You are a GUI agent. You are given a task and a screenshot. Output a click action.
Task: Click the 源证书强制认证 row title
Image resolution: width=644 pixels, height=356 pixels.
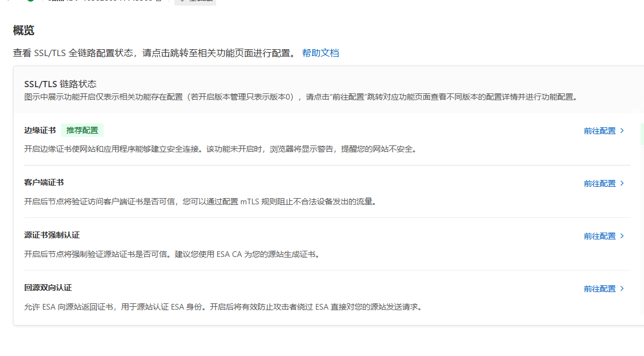[x=51, y=235]
